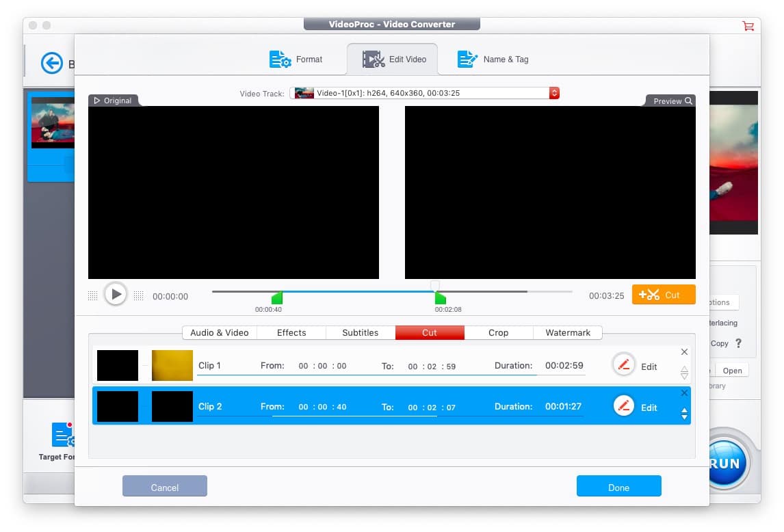Image resolution: width=784 pixels, height=532 pixels.
Task: Open the shopping cart icon
Action: (x=748, y=26)
